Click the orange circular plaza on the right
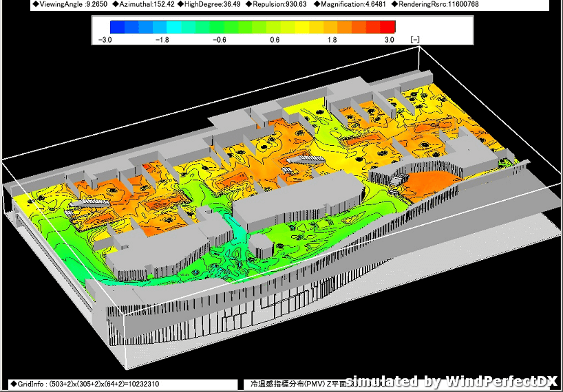This screenshot has height=392, width=563. pos(432,182)
